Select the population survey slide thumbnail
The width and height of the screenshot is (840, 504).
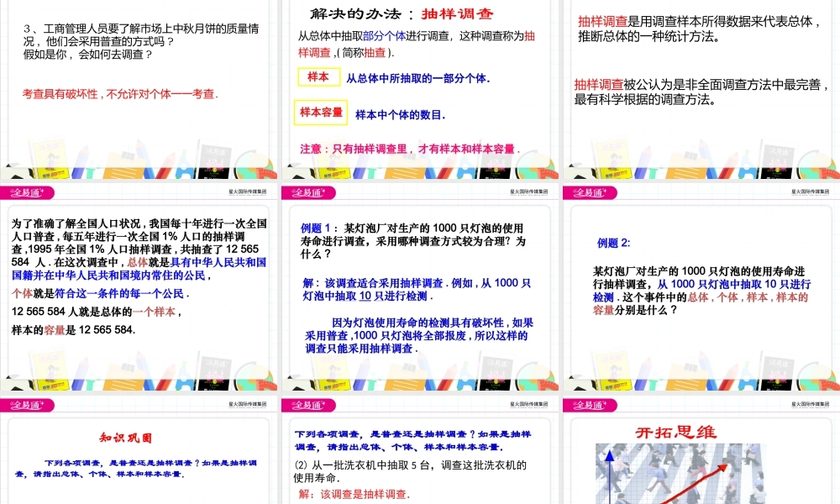[x=139, y=294]
